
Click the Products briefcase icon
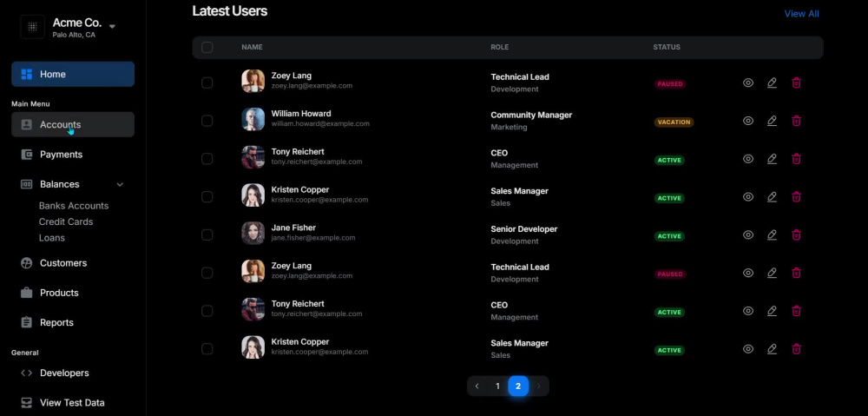pyautogui.click(x=27, y=293)
